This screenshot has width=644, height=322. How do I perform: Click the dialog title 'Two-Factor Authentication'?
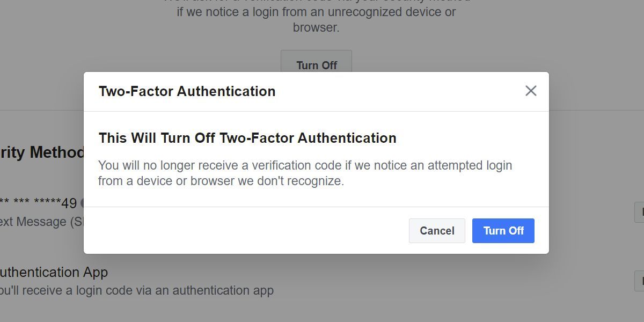pyautogui.click(x=187, y=91)
